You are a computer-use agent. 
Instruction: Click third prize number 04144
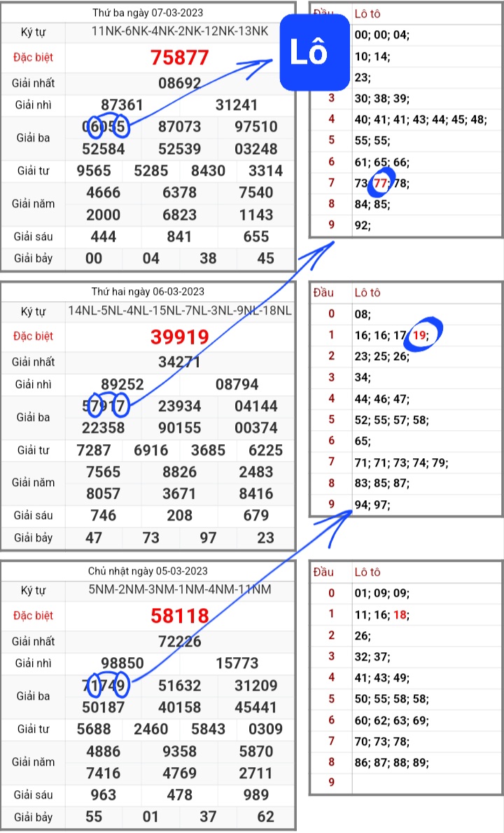click(256, 406)
